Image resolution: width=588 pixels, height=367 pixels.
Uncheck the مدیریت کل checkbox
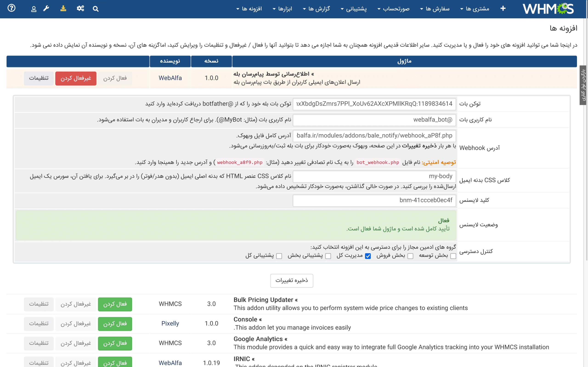click(x=368, y=256)
